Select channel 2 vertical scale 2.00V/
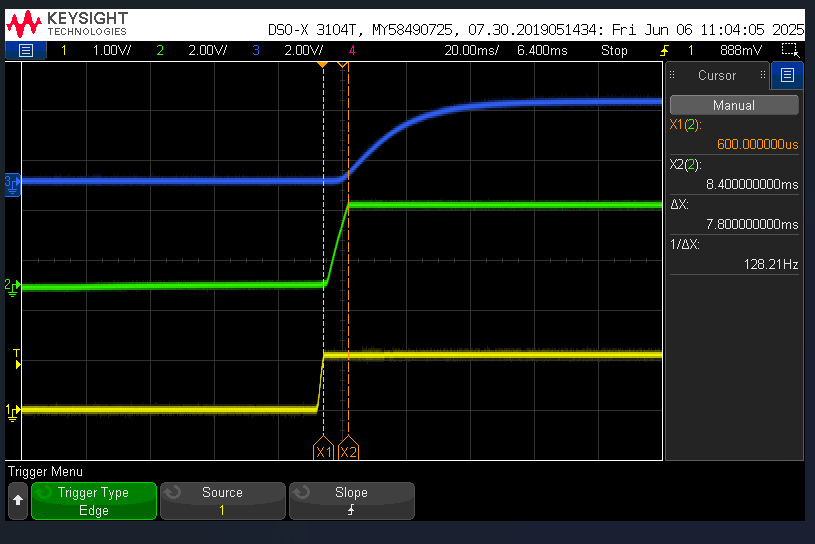815x544 pixels. pyautogui.click(x=207, y=50)
